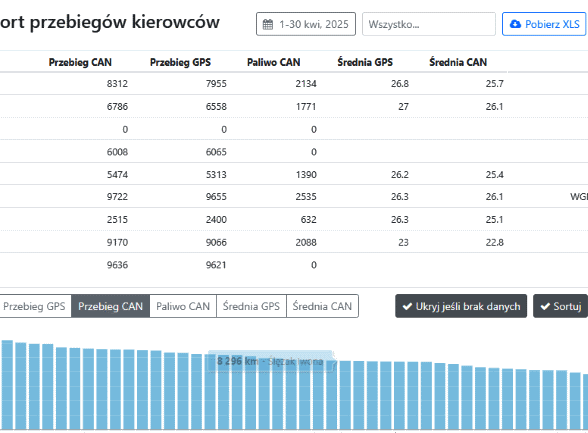Switch chart to Paliwo CAN tab
The image size is (588, 433).
pyautogui.click(x=183, y=306)
